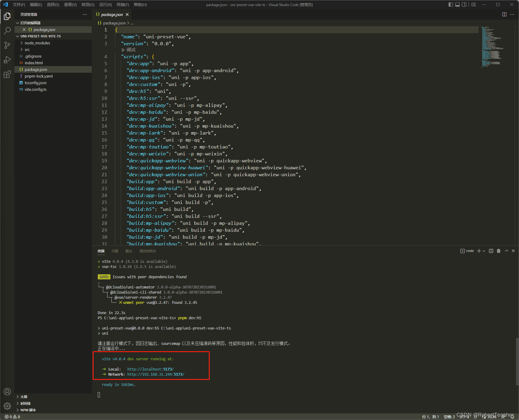Image resolution: width=519 pixels, height=420 pixels.
Task: Open the Network 192.168.31.244:5173 link
Action: point(156,374)
